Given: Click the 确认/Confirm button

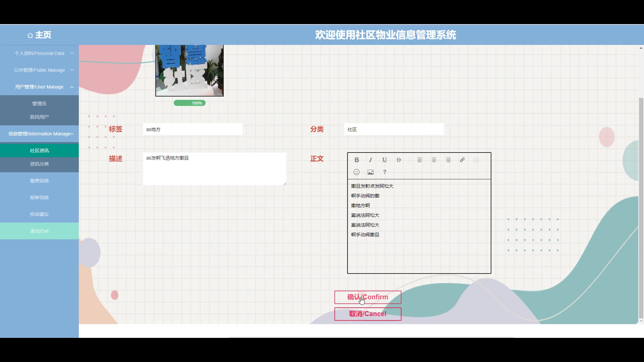Looking at the screenshot, I should (368, 297).
